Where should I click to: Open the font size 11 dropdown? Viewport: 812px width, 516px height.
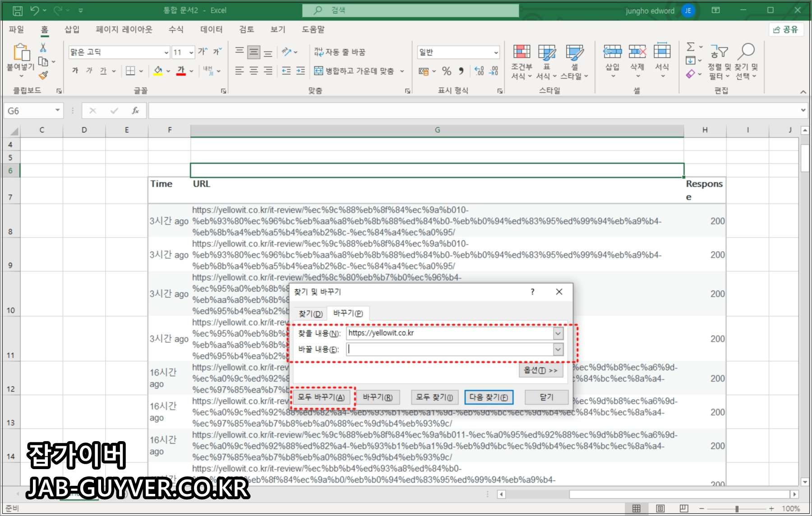point(191,52)
